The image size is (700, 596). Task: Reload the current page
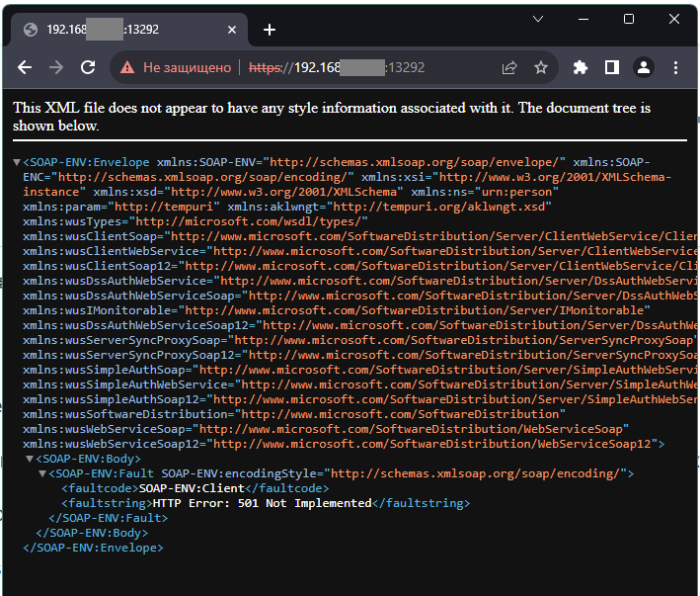pos(88,68)
